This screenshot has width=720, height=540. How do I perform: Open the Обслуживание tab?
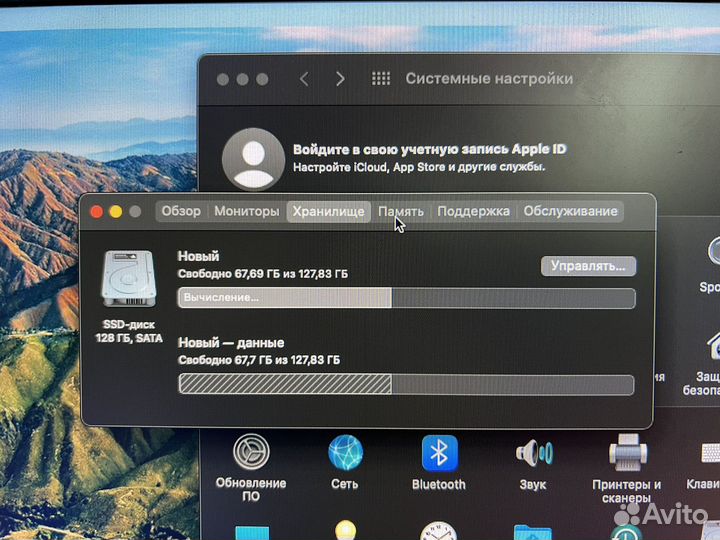click(x=571, y=212)
